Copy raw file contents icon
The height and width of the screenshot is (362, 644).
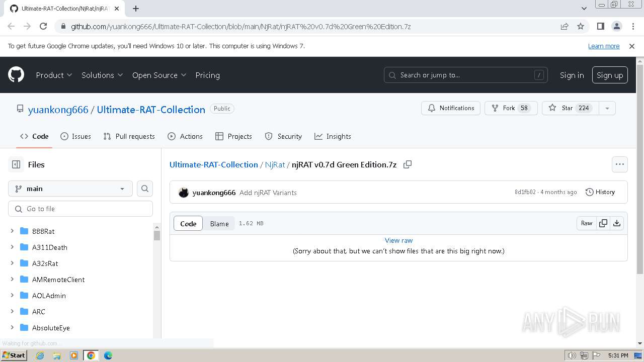[603, 223]
